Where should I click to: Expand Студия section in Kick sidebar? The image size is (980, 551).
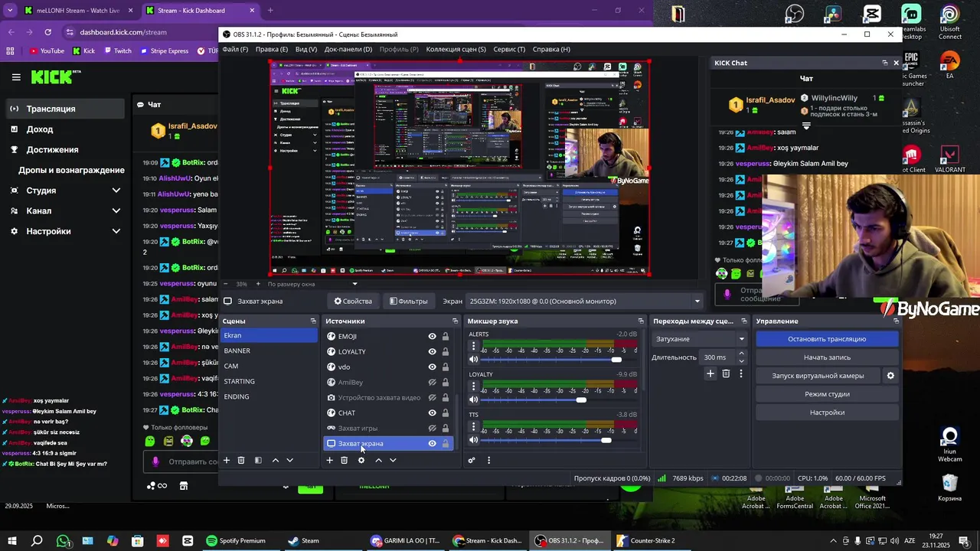click(116, 191)
